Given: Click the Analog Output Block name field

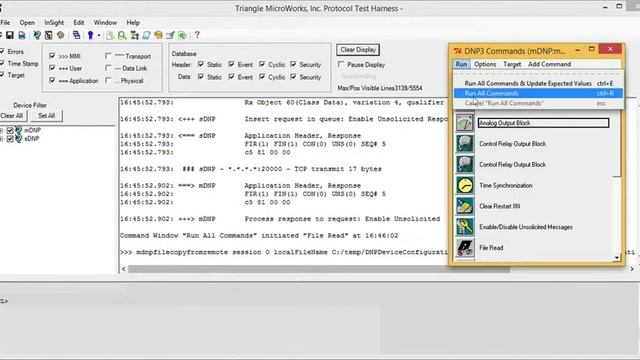Looking at the screenshot, I should (x=544, y=123).
